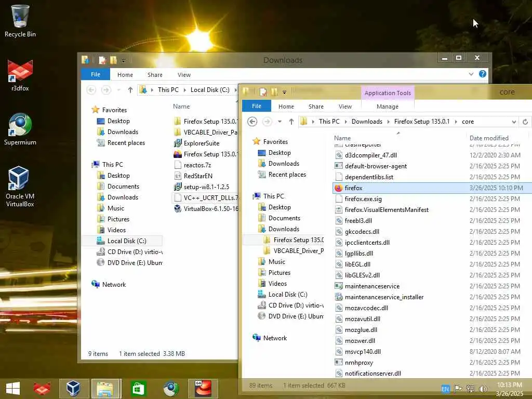Click the Up arrow in core window
The width and height of the screenshot is (532, 399).
pyautogui.click(x=291, y=122)
